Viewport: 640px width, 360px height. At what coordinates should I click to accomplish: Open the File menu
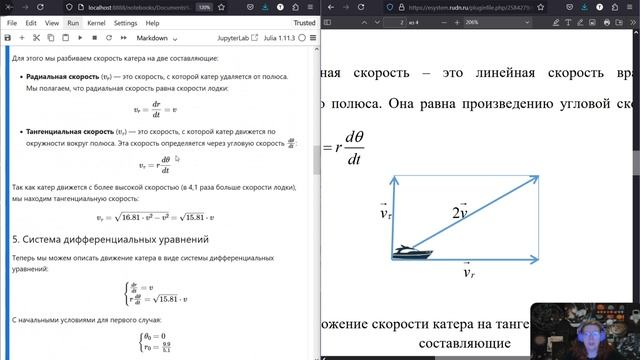click(12, 23)
